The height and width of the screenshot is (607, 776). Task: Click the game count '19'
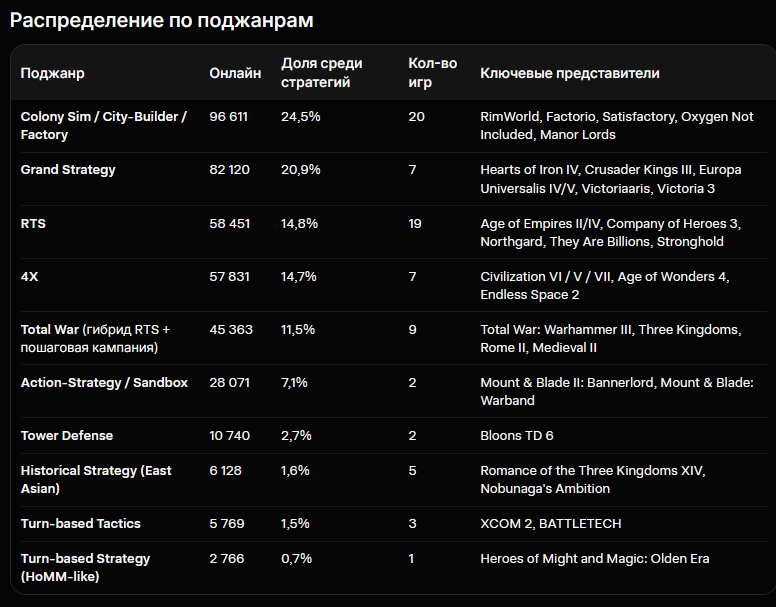pyautogui.click(x=415, y=224)
